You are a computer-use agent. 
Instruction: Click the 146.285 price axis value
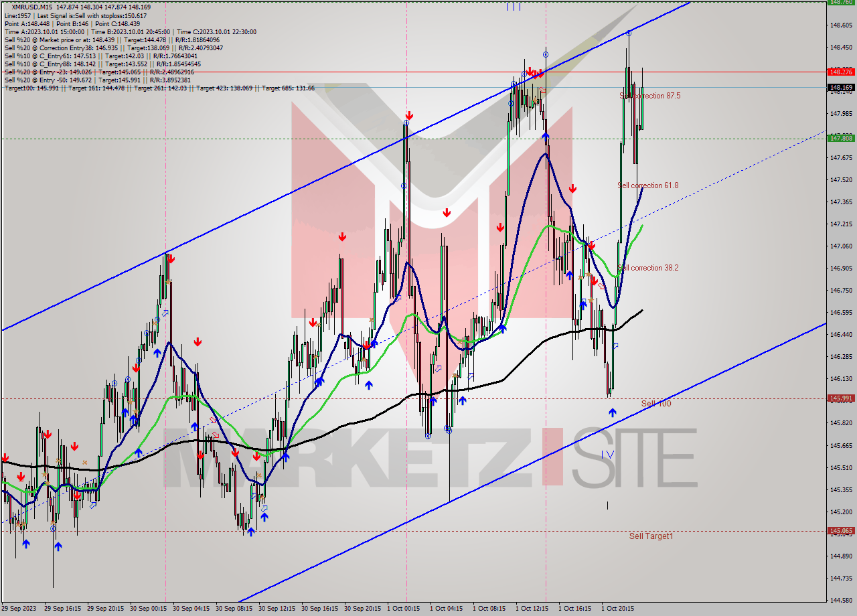click(841, 356)
